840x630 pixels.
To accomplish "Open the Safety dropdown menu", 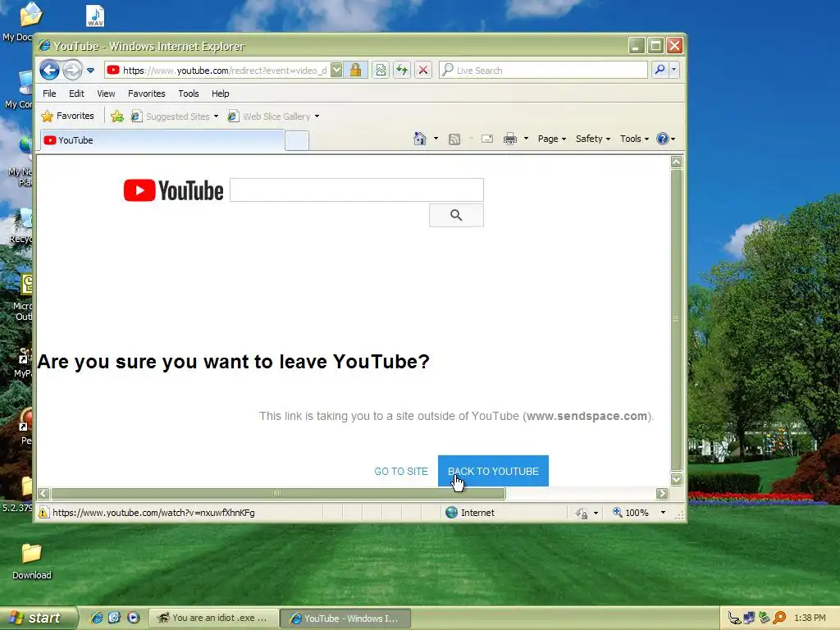I will (592, 139).
